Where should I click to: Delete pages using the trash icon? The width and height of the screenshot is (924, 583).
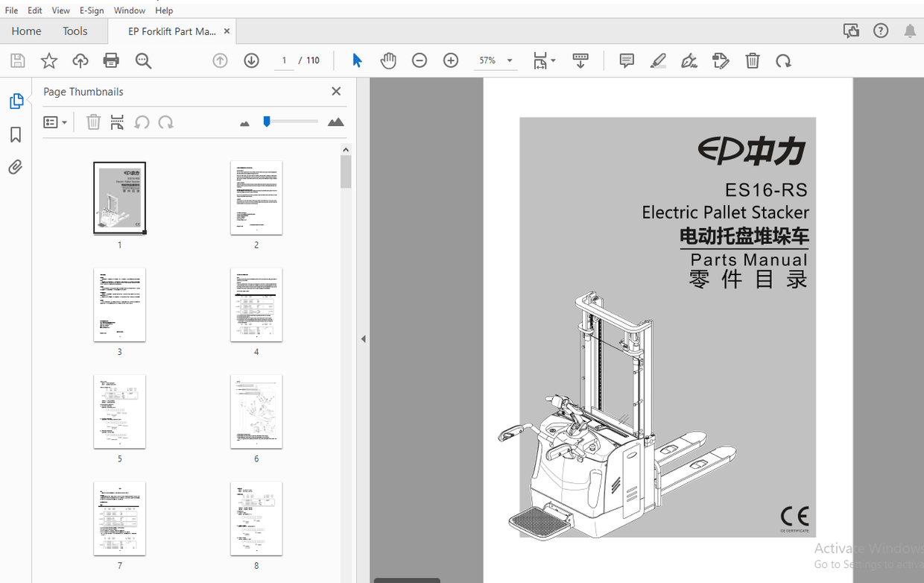(x=753, y=60)
